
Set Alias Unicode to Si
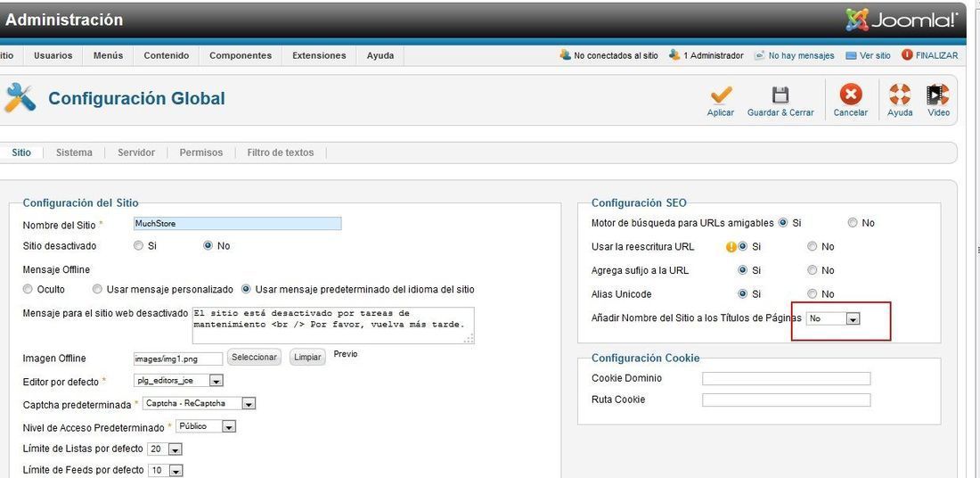(742, 294)
